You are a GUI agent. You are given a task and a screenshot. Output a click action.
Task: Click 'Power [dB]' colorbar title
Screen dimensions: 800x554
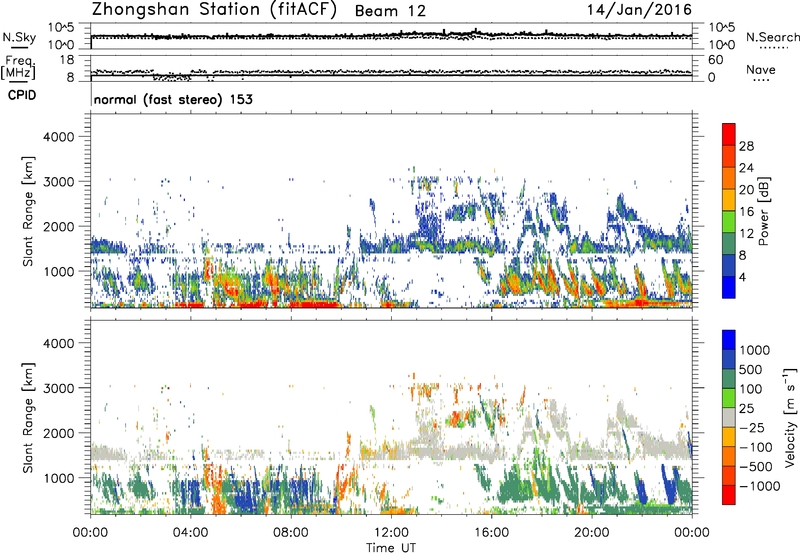click(x=763, y=211)
